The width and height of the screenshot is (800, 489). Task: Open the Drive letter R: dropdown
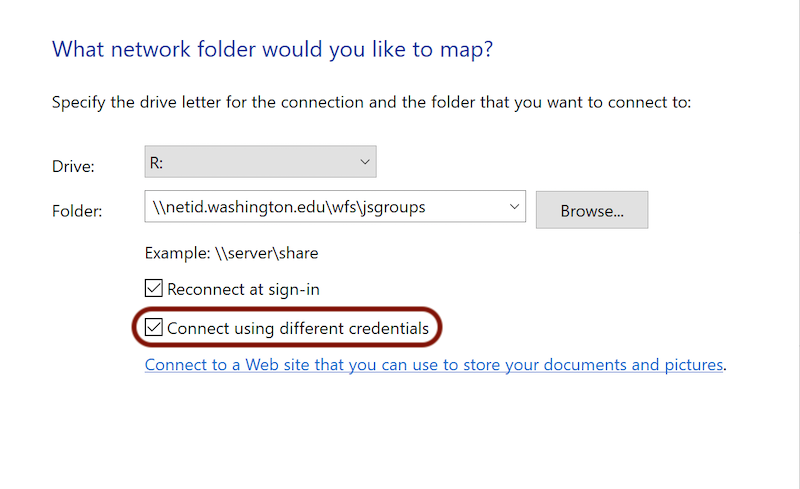click(260, 162)
